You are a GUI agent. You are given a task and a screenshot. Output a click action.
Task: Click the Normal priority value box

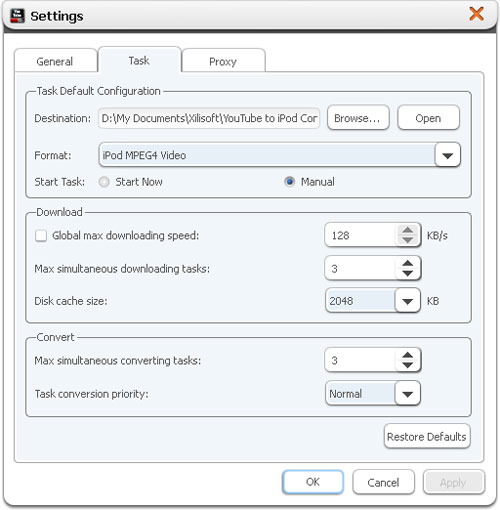point(360,394)
